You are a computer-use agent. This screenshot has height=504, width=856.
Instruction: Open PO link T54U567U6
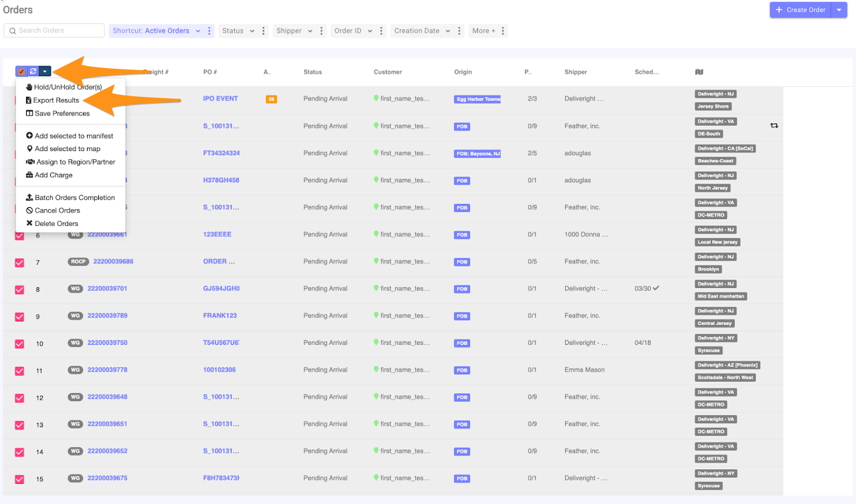pyautogui.click(x=221, y=343)
